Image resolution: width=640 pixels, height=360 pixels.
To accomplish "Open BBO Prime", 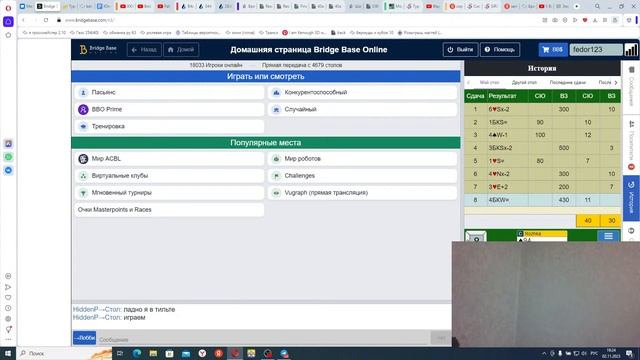I will pyautogui.click(x=169, y=109).
